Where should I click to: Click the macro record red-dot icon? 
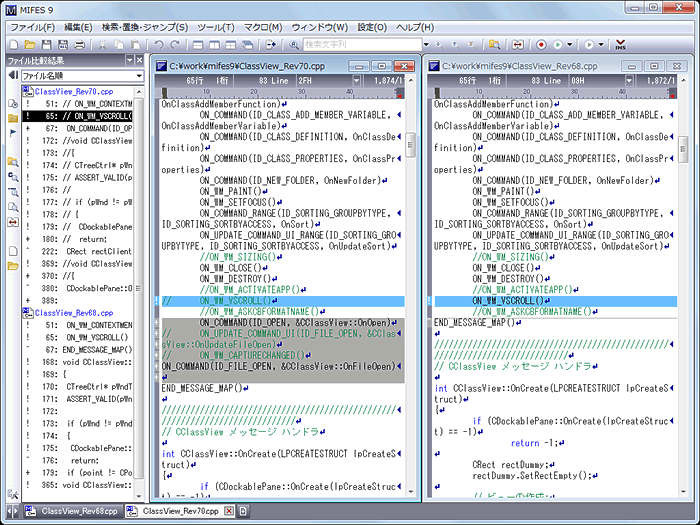click(541, 45)
